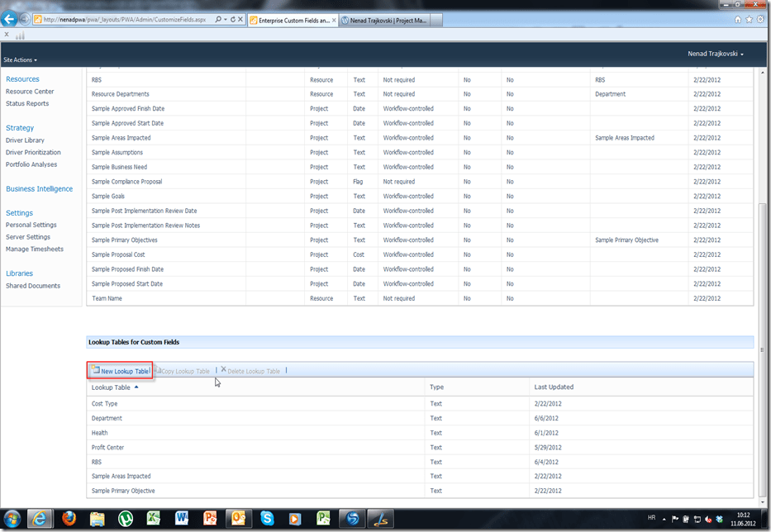Open the Internet Explorer Tools gear
Image resolution: width=771 pixels, height=532 pixels.
click(x=760, y=18)
